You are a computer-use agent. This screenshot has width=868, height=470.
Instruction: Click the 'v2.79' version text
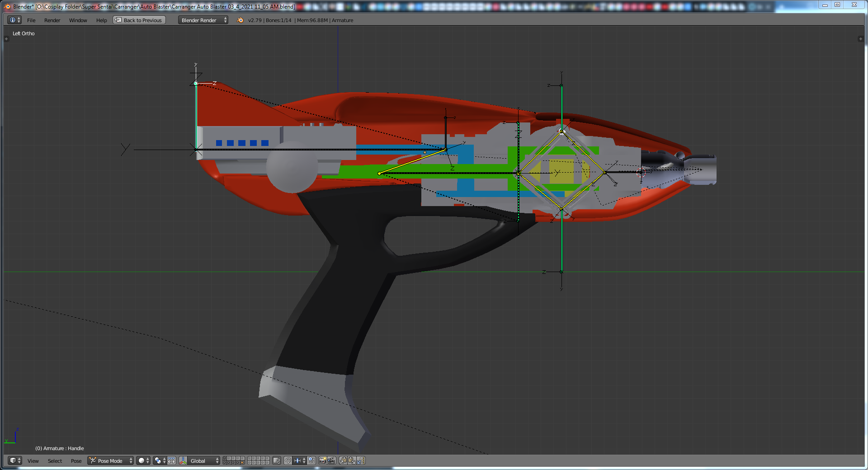255,20
